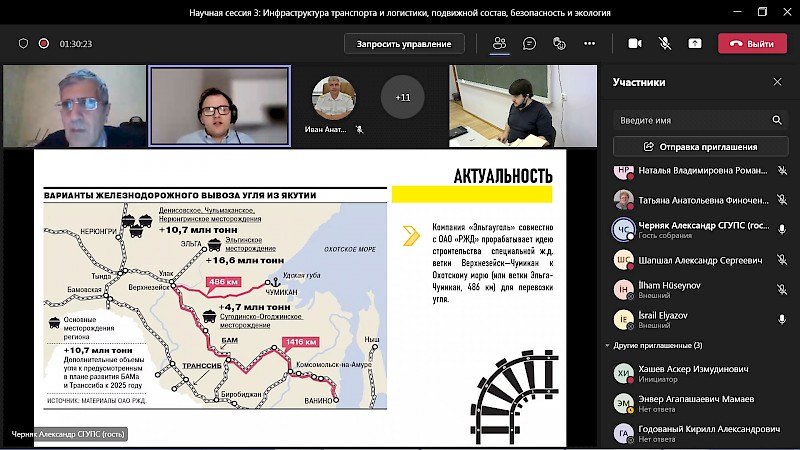The image size is (800, 450).
Task: Expand the +11 additional participants tile
Action: click(402, 97)
